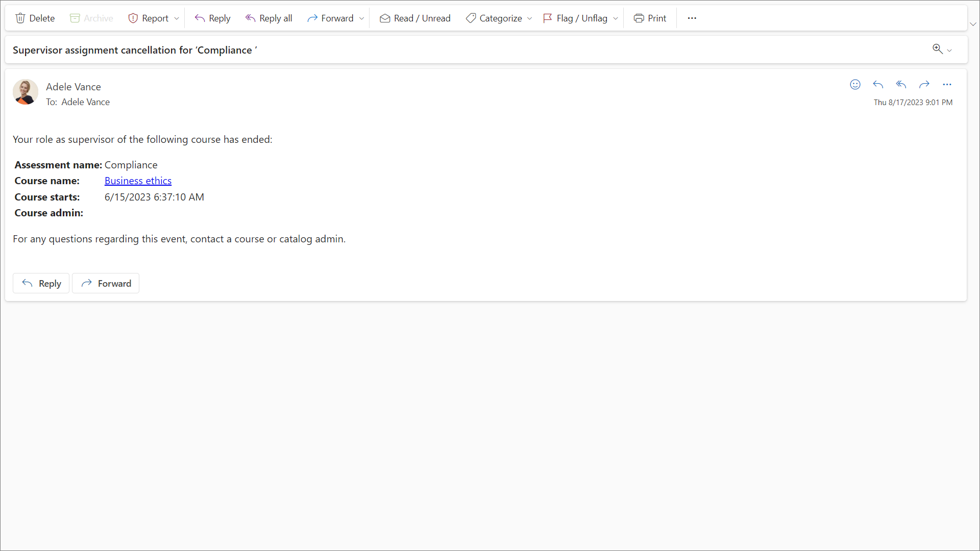Click reply-all icon in message header
This screenshot has height=551, width=980.
tap(901, 85)
